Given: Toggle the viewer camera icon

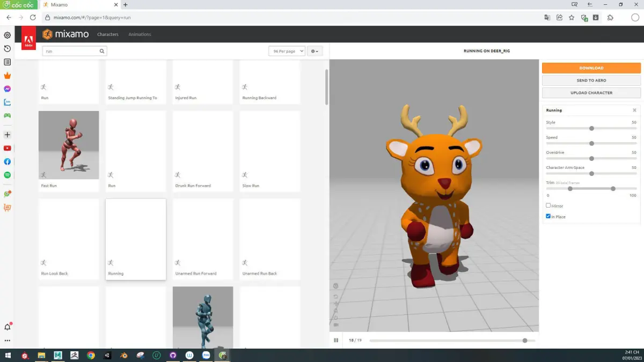Looking at the screenshot, I should [x=336, y=324].
